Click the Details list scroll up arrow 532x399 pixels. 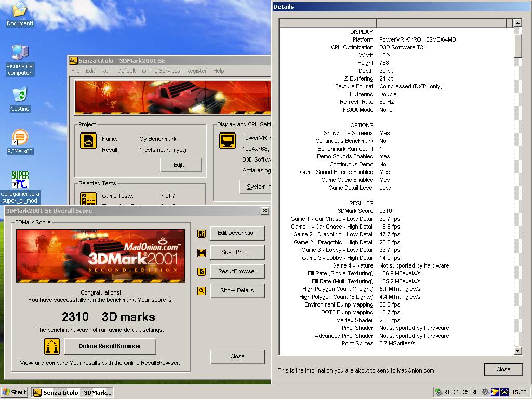click(x=518, y=23)
